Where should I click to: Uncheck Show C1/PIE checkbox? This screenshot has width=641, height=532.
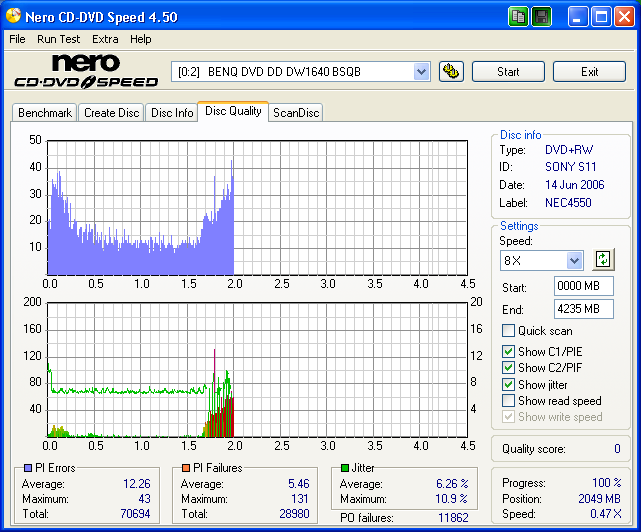tap(509, 352)
